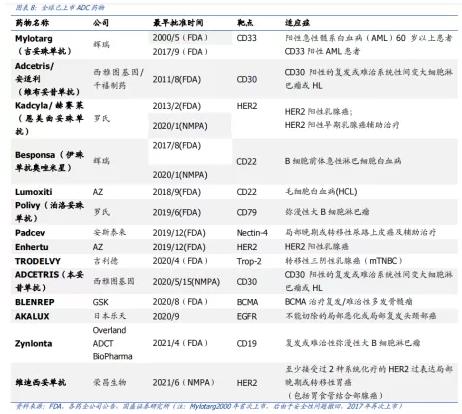This screenshot has height=414, width=462.
Task: Click the "最早批准时间" column header
Action: tap(178, 23)
